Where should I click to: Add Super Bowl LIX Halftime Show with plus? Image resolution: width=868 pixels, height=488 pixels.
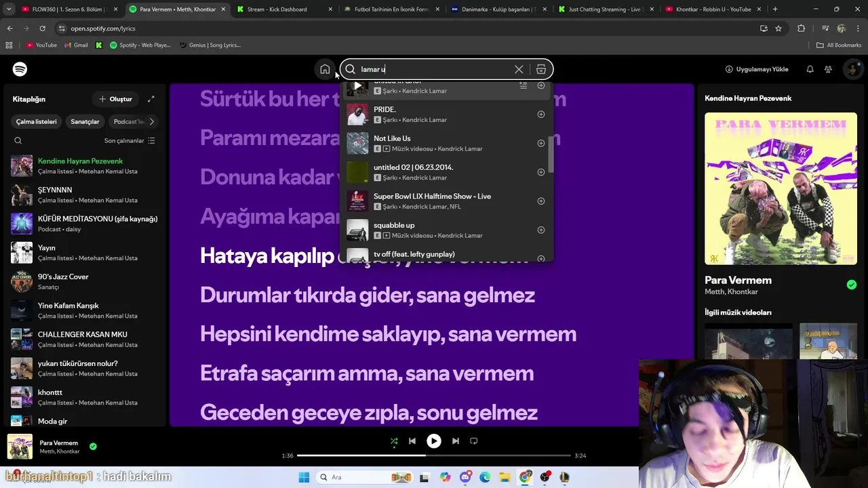[541, 201]
